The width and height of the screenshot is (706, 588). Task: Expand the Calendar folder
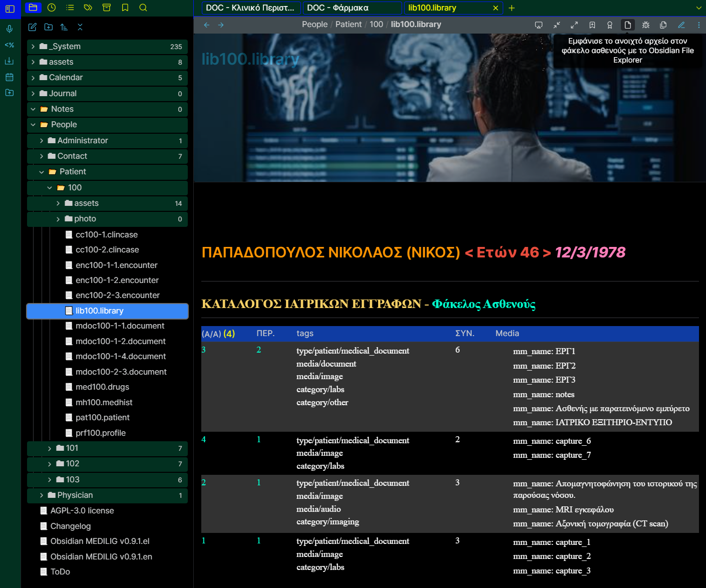(107, 78)
